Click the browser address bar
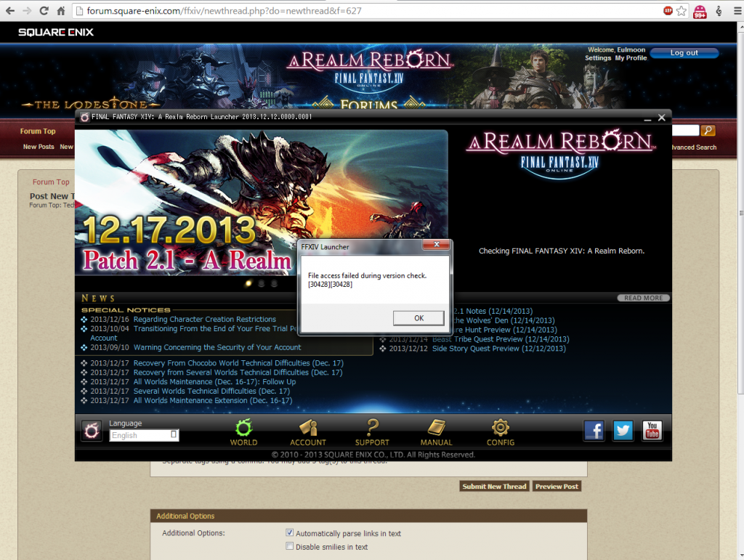 [x=370, y=10]
